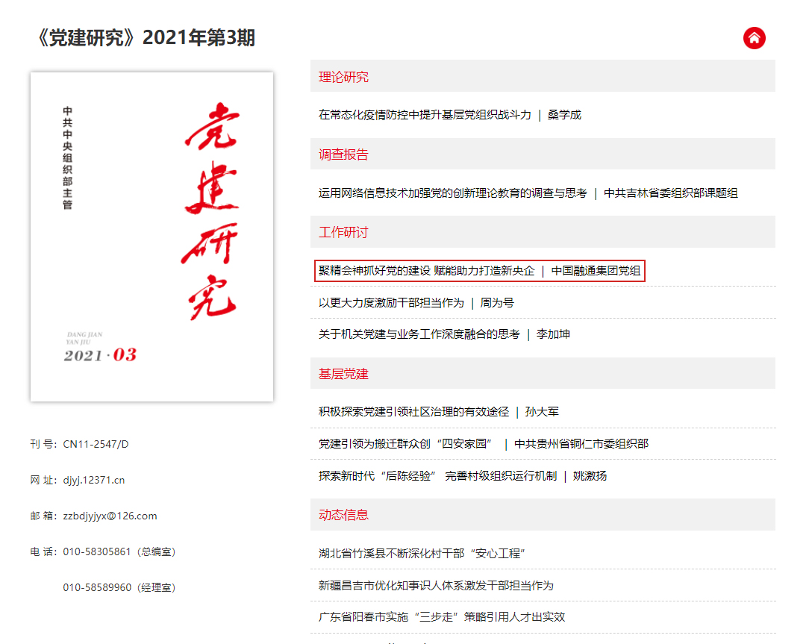Open article 积极探索党建引领社区治理的有效途径
This screenshot has width=812, height=644.
[x=413, y=412]
